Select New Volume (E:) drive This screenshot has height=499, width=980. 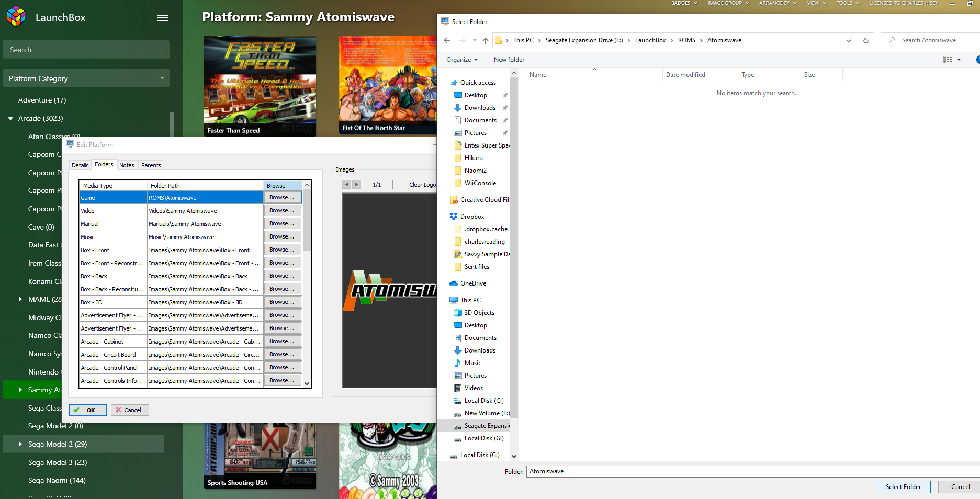487,413
